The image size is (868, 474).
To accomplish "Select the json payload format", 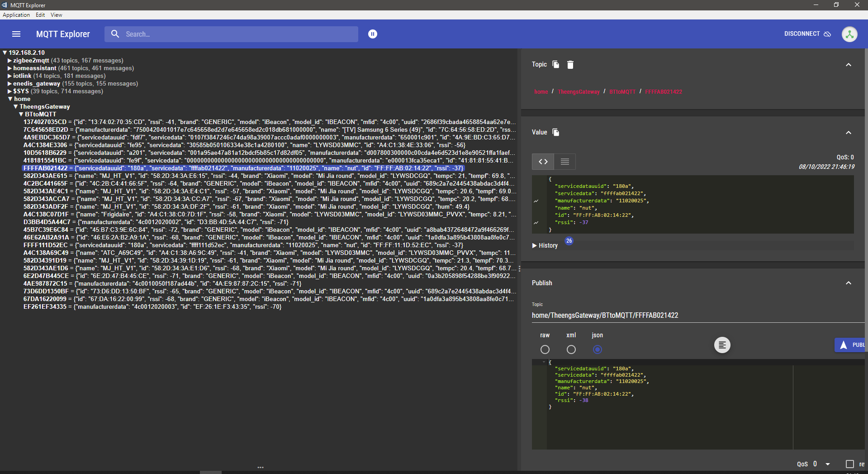I will coord(597,350).
